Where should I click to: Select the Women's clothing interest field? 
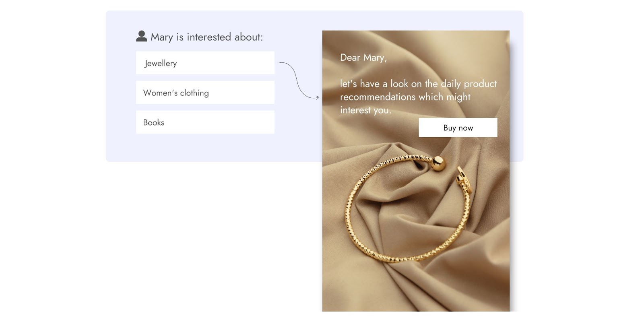click(205, 93)
